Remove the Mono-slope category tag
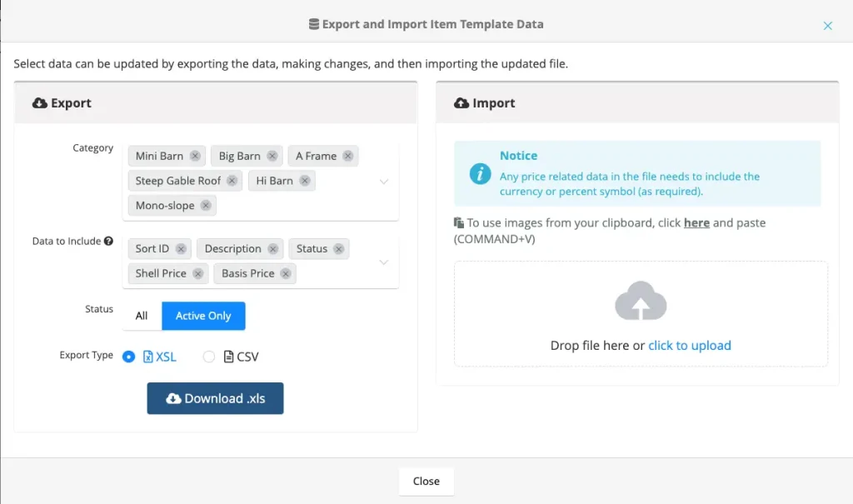Viewport: 853px width, 504px height. [206, 206]
